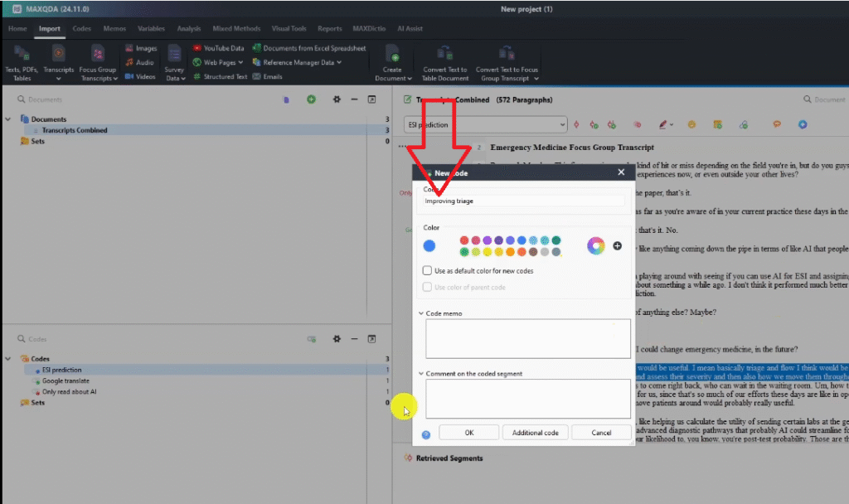
Task: Click the code name input field
Action: [x=522, y=201]
